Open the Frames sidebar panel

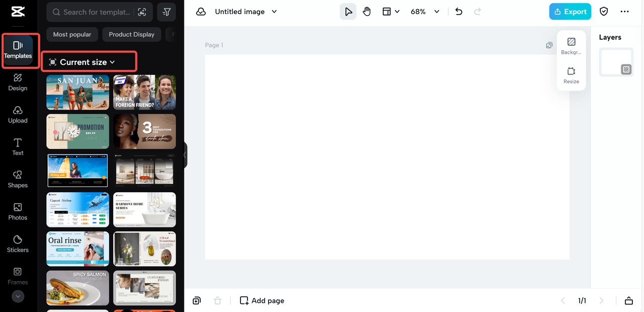[18, 276]
